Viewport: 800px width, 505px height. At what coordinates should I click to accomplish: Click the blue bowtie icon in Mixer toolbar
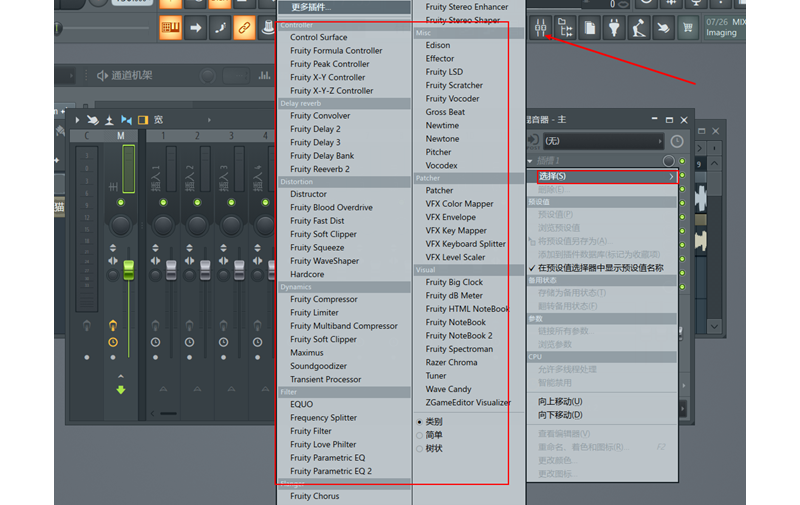(x=126, y=120)
